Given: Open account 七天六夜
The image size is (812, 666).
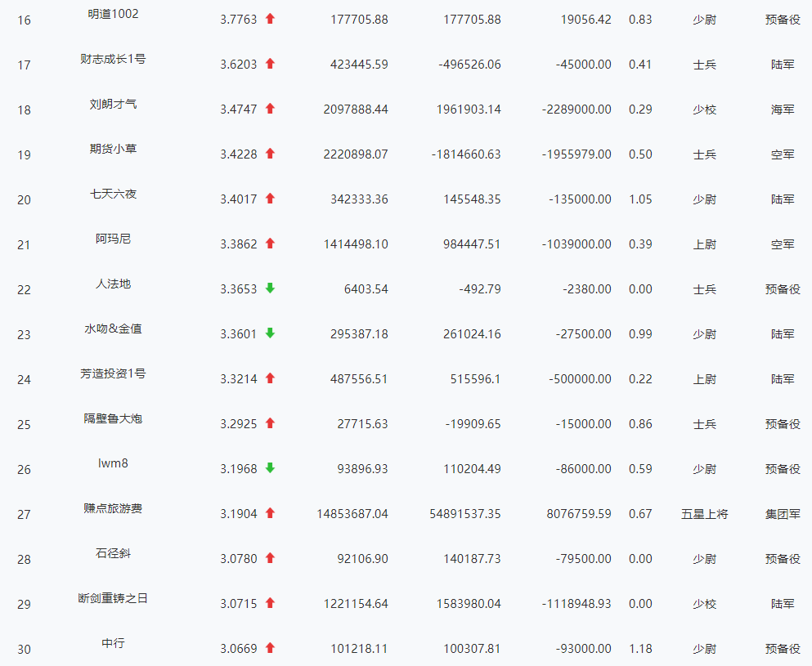Looking at the screenshot, I should pos(113,194).
